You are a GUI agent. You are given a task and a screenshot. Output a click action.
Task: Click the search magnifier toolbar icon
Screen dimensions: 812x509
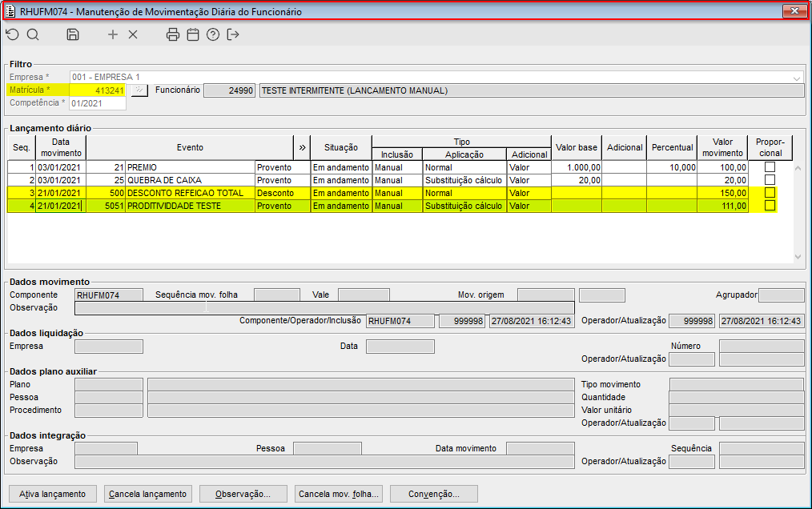coord(33,34)
